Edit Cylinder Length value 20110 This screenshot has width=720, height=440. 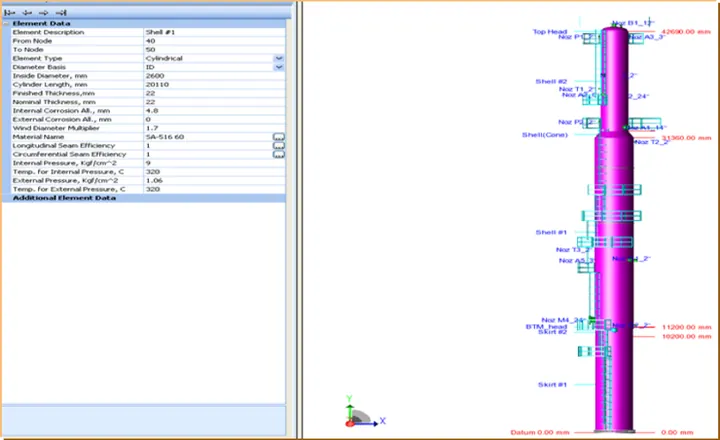[214, 85]
